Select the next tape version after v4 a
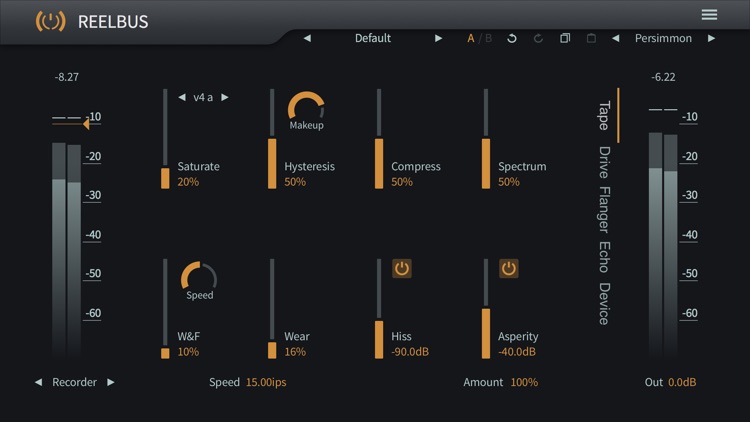 click(224, 98)
